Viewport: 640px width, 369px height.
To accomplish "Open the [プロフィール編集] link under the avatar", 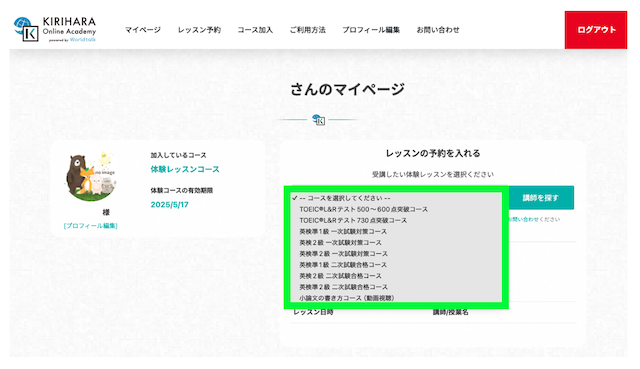I will tap(91, 226).
